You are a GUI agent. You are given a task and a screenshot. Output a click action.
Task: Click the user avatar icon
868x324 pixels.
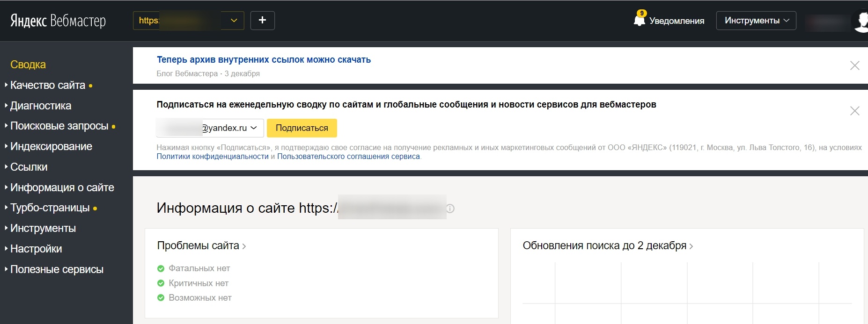(861, 22)
